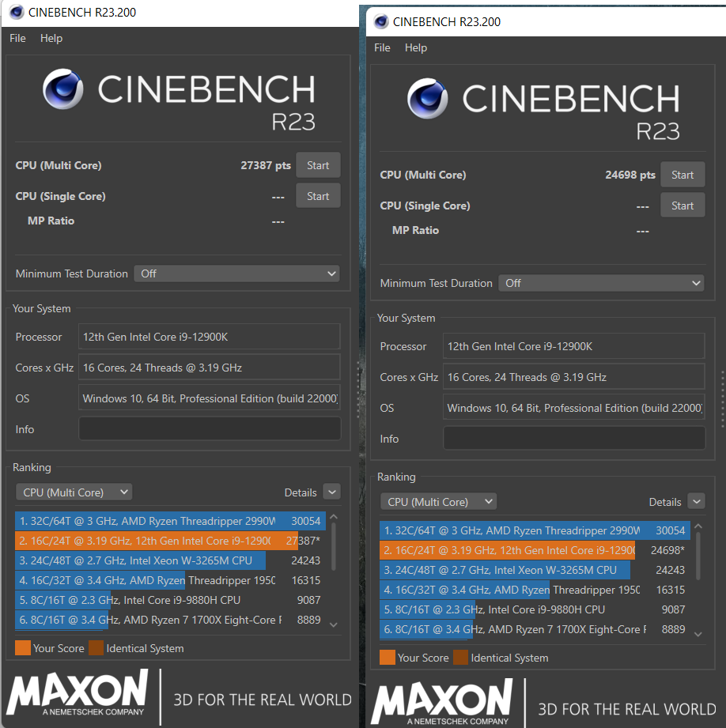Select Threadripper 2990W ranking row in left window

point(170,521)
